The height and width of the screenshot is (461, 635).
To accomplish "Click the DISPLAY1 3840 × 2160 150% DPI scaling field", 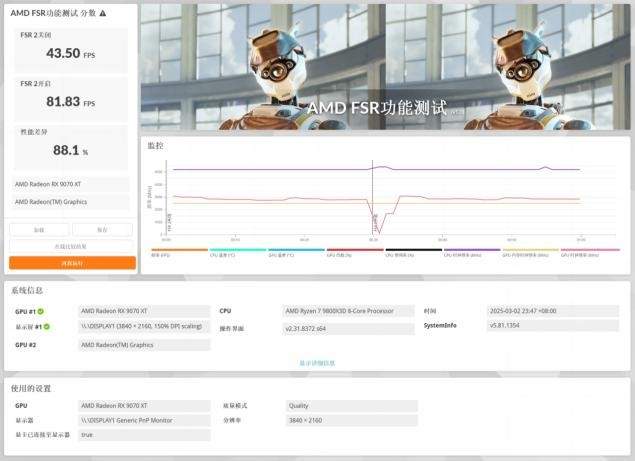I will 144,327.
